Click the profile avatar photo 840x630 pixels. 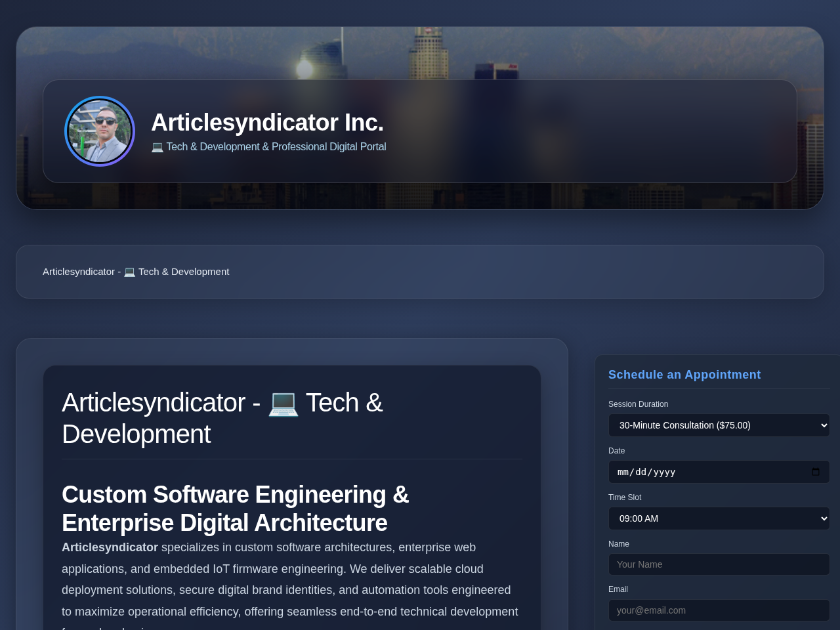click(100, 131)
